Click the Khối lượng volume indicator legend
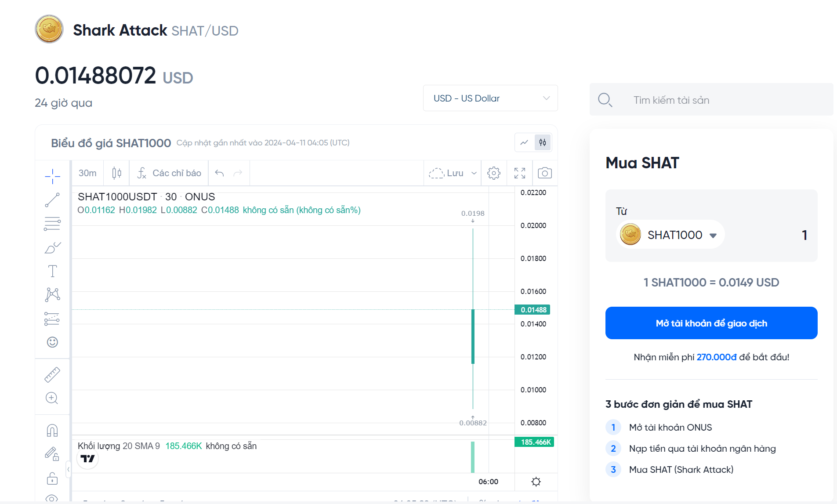This screenshot has width=837, height=504. click(x=119, y=446)
